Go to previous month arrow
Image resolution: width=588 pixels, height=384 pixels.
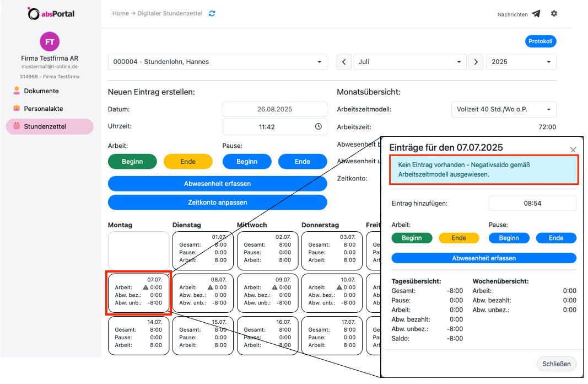pyautogui.click(x=344, y=62)
